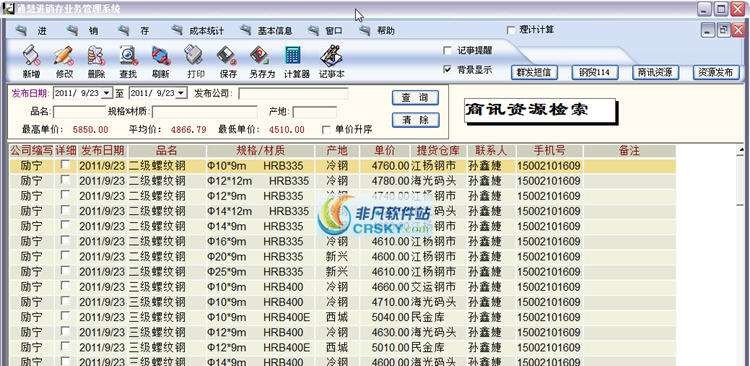The height and width of the screenshot is (366, 750).
Task: Click the 公司缩写 column header
Action: coord(32,151)
